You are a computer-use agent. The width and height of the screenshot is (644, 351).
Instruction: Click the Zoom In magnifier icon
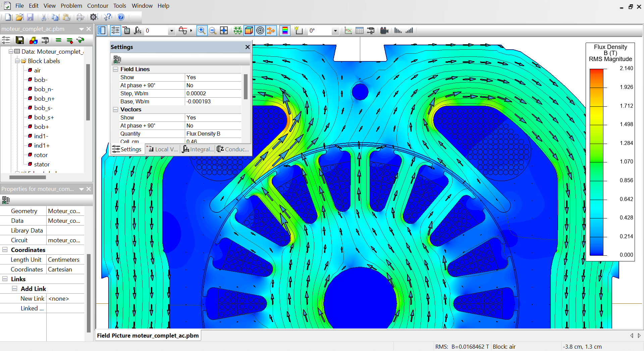tap(202, 31)
